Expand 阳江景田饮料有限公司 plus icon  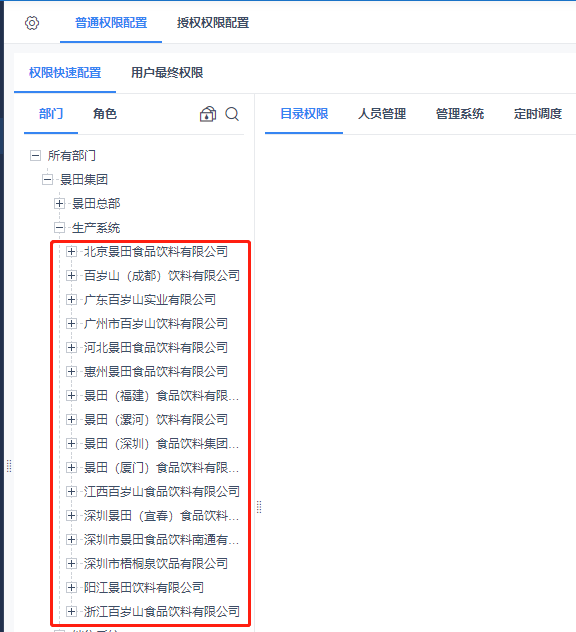[x=71, y=588]
